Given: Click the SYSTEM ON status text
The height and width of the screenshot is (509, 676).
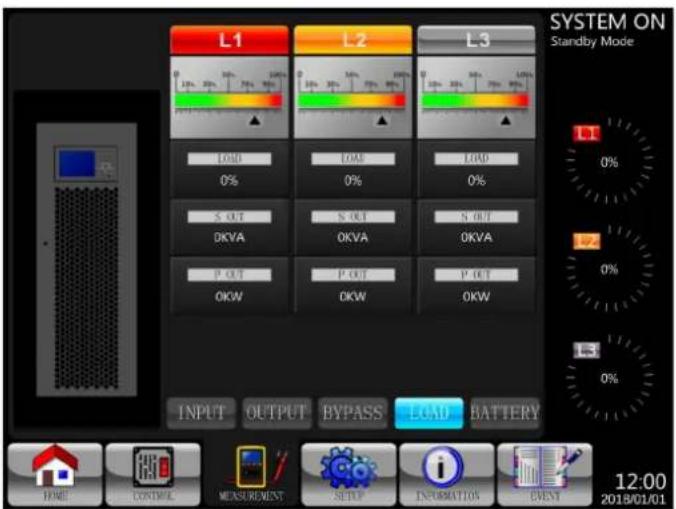Looking at the screenshot, I should (x=608, y=22).
